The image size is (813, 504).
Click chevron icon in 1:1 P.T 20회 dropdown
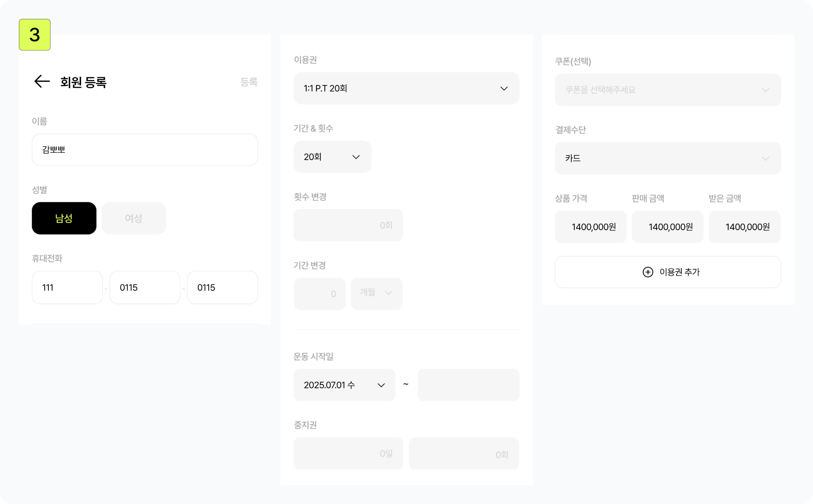[504, 89]
